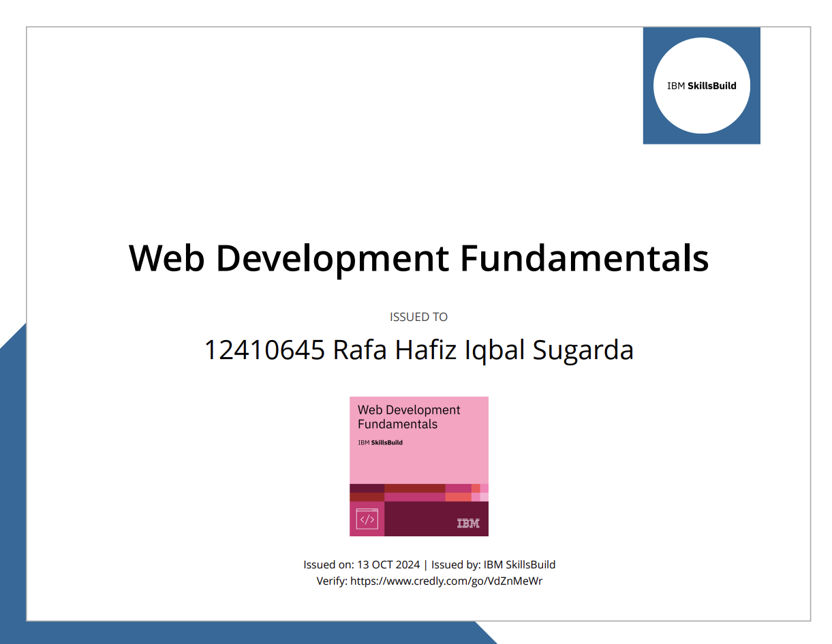Click the ISSUED TO label
This screenshot has height=644, width=832.
[x=418, y=317]
